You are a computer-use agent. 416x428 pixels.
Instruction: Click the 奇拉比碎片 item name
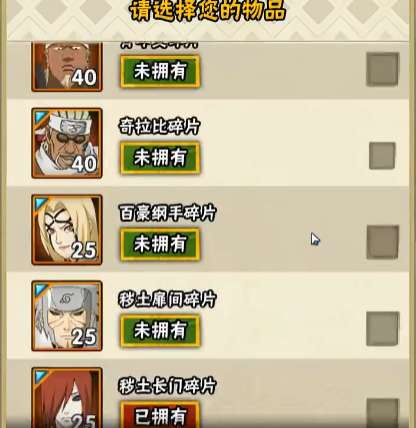(159, 126)
